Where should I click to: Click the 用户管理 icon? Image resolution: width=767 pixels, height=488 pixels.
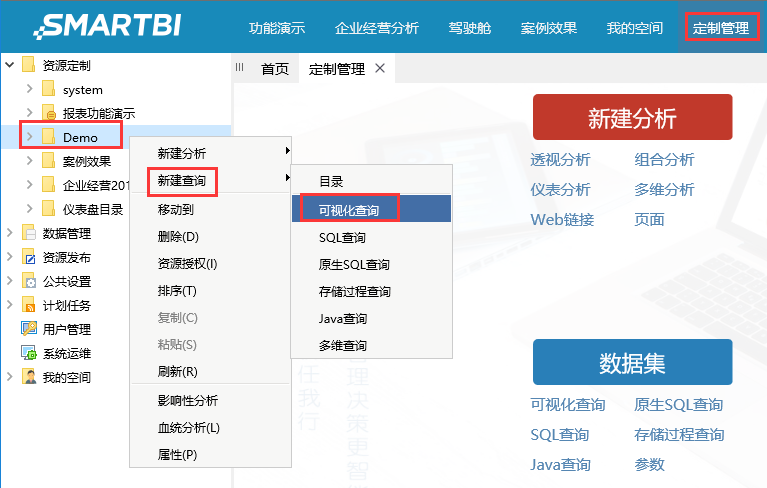29,329
